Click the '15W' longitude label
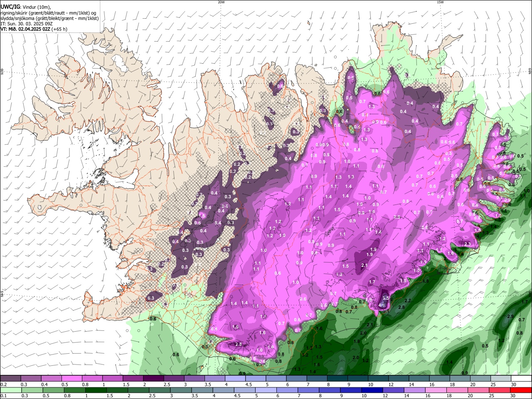The width and height of the screenshot is (532, 399). point(440,2)
